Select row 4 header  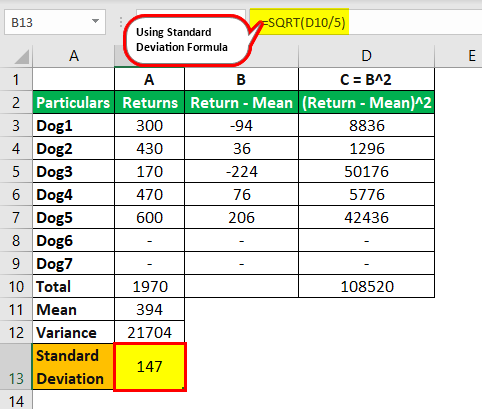pyautogui.click(x=16, y=148)
